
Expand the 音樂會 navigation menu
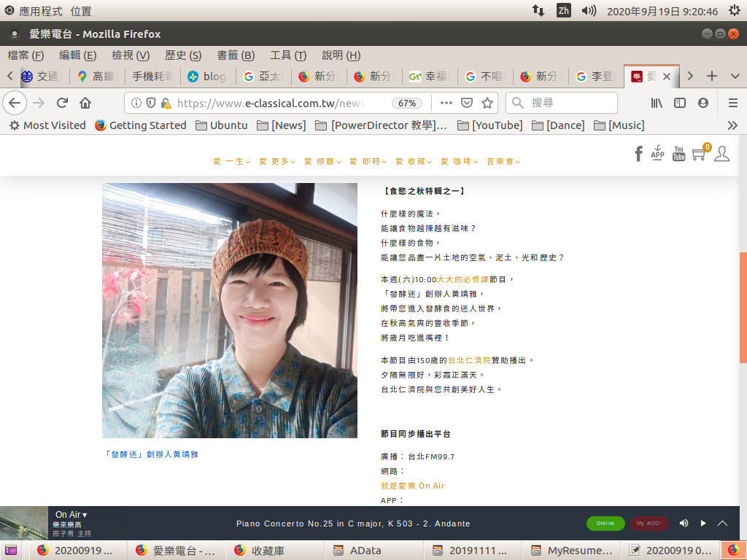[503, 162]
